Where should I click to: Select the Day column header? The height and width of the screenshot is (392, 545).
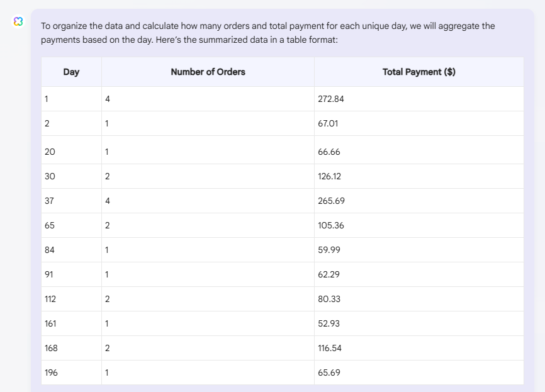coord(71,72)
